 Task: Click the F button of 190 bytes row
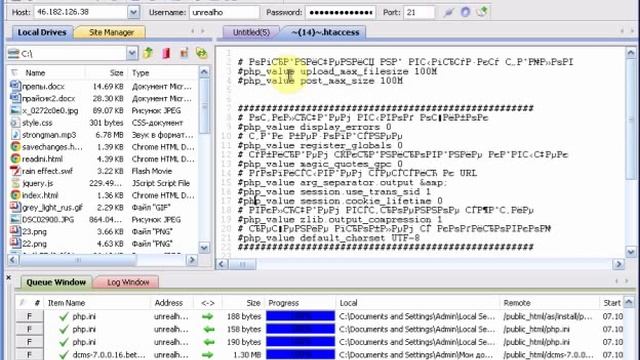pos(29,342)
